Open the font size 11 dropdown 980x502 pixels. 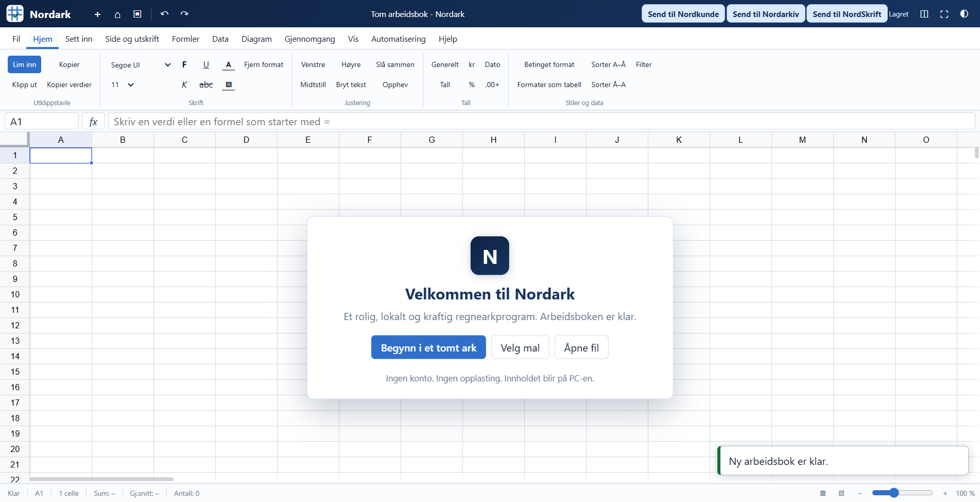coord(123,85)
